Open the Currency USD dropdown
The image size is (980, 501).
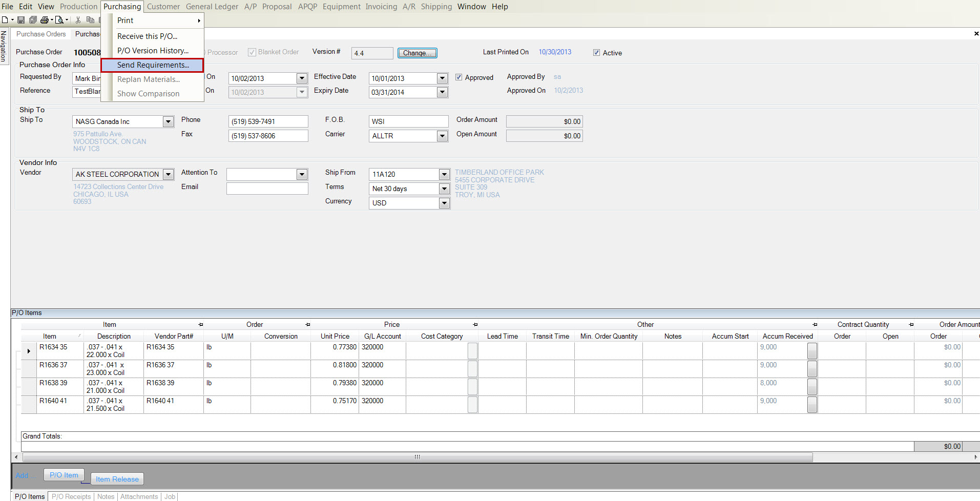(x=444, y=203)
